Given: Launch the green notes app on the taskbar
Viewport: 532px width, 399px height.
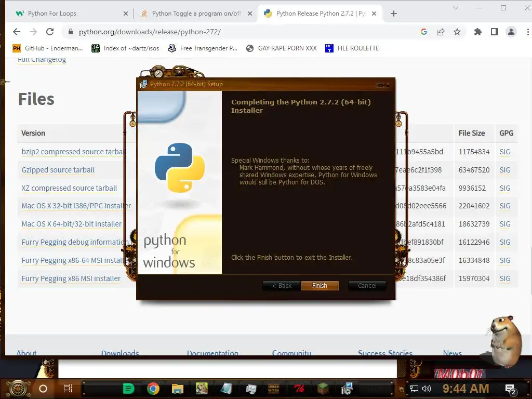Looking at the screenshot, I should pos(129,389).
